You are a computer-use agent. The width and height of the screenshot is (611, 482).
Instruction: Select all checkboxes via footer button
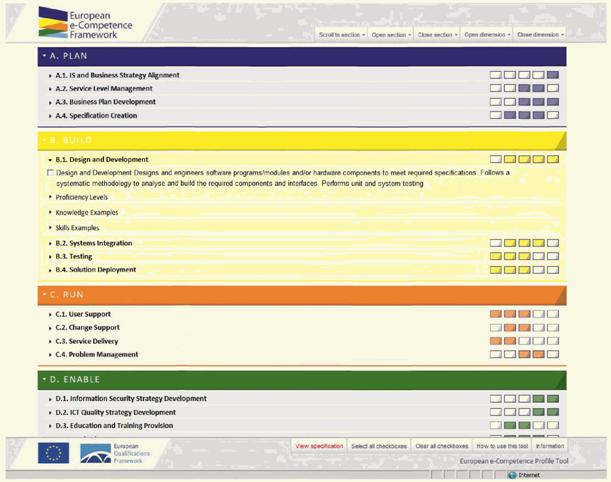point(379,445)
